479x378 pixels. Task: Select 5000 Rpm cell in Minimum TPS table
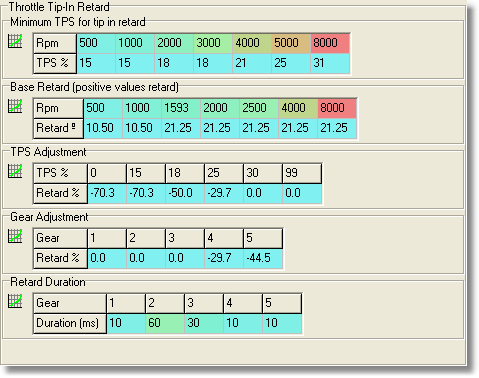(x=291, y=43)
